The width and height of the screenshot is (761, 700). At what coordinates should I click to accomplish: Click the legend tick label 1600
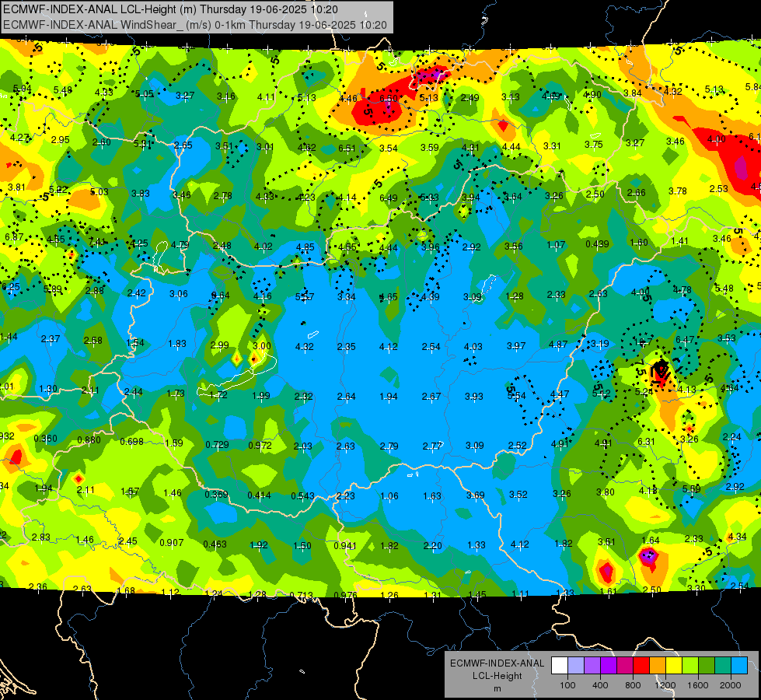(698, 685)
